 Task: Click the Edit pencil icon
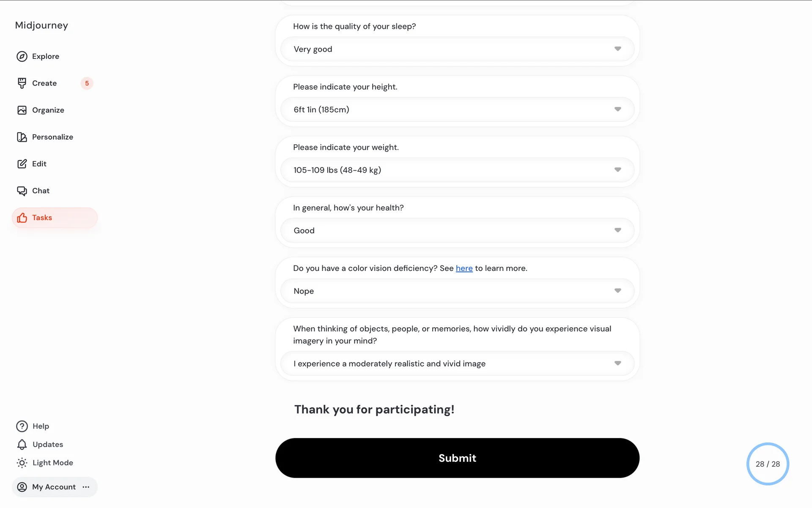click(22, 164)
